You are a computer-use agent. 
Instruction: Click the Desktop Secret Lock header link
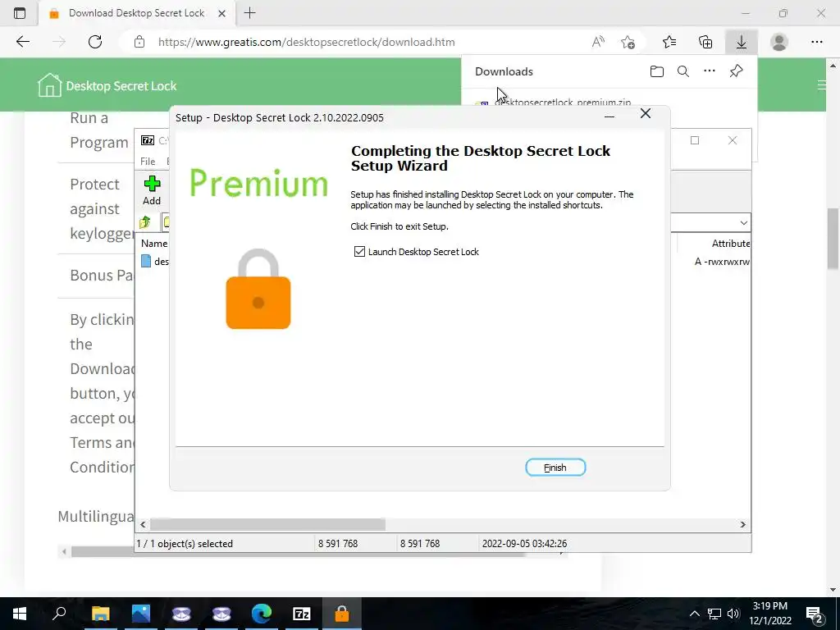[x=121, y=85]
